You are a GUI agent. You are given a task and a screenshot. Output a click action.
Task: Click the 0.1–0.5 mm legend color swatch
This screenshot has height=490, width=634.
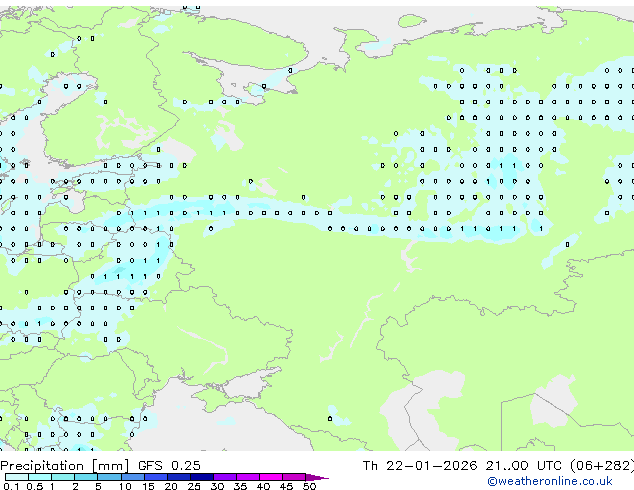[17, 477]
